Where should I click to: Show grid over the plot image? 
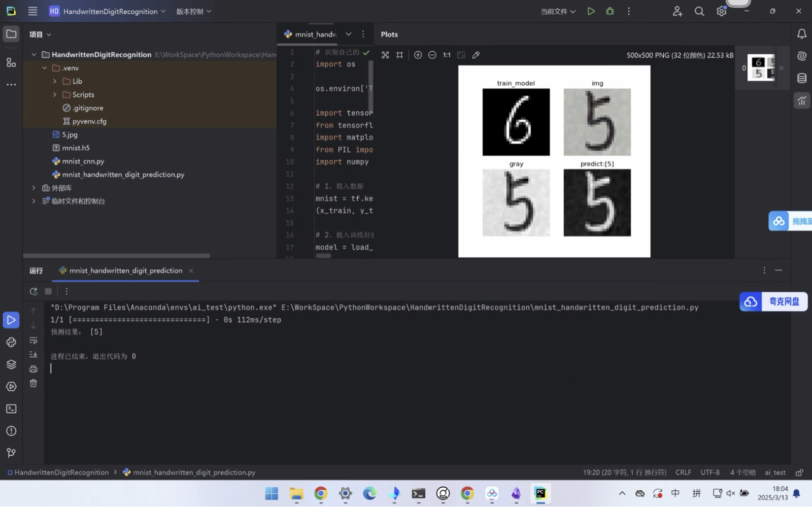pos(399,55)
